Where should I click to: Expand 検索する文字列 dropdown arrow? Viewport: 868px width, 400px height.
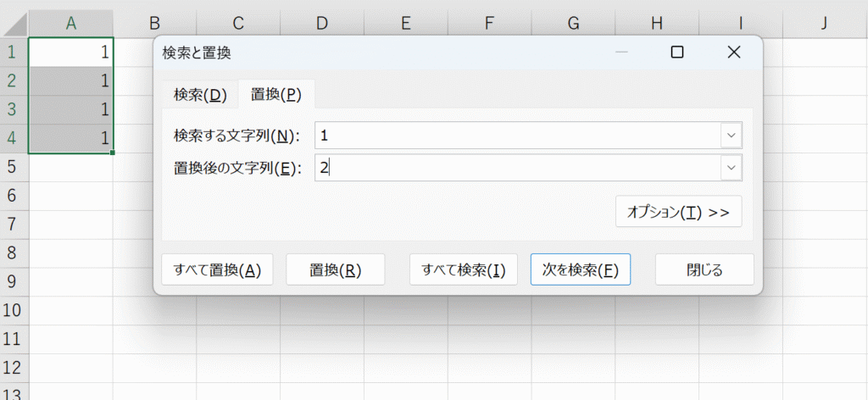click(x=732, y=136)
